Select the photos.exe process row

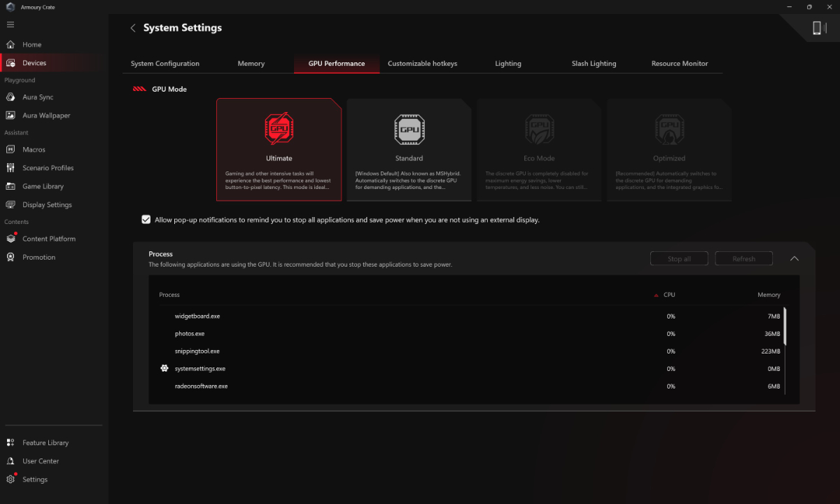pyautogui.click(x=470, y=334)
